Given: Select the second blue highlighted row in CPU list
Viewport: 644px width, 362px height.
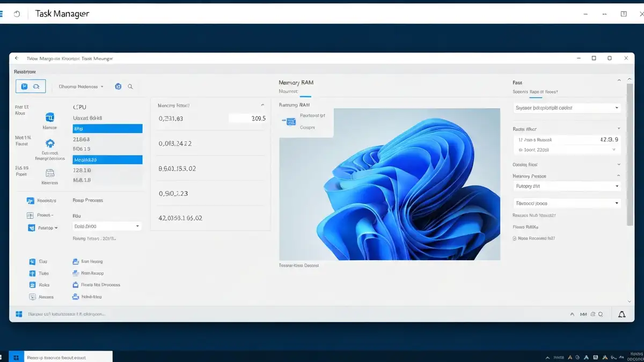Looking at the screenshot, I should click(x=107, y=160).
